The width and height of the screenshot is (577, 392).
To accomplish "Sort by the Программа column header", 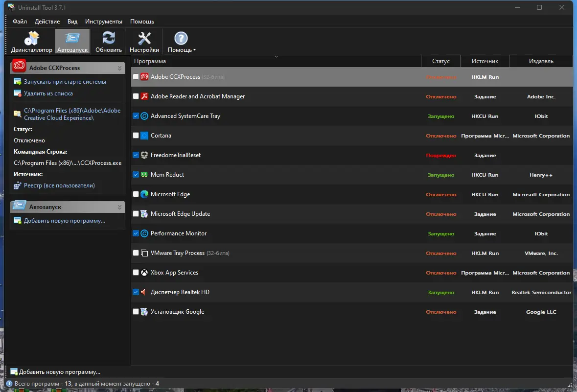I will point(276,61).
